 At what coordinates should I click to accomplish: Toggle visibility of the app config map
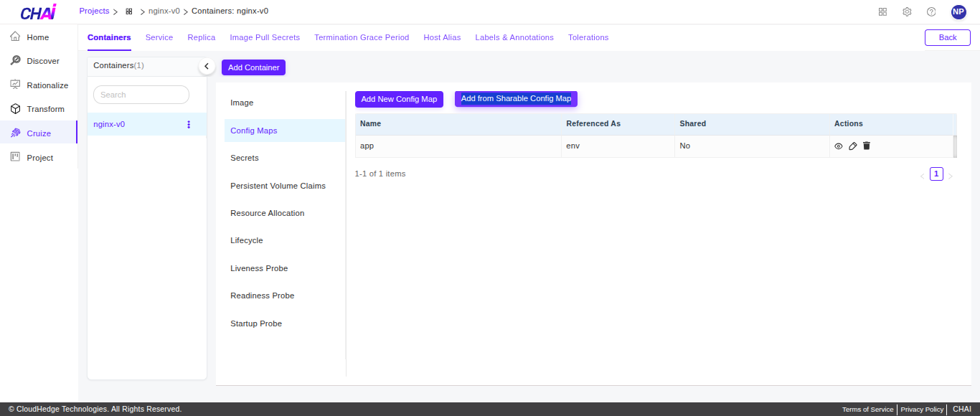tap(839, 146)
